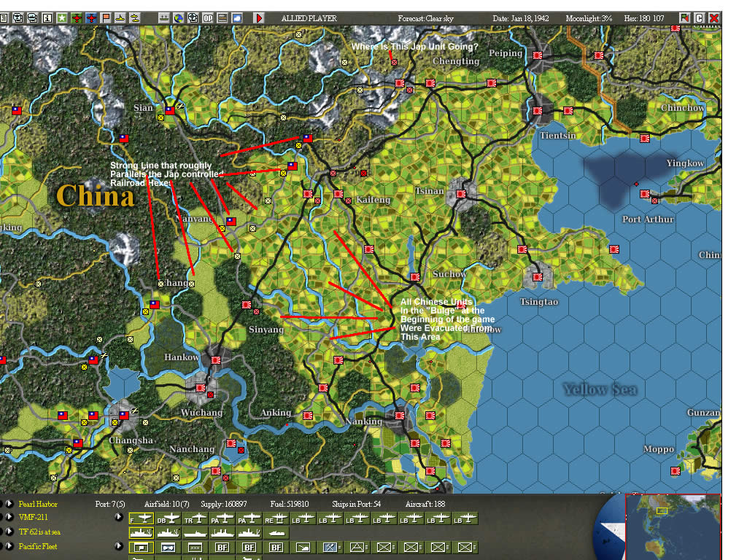Click the green and red flag icon
This screenshot has height=560, width=747.
pyautogui.click(x=684, y=18)
